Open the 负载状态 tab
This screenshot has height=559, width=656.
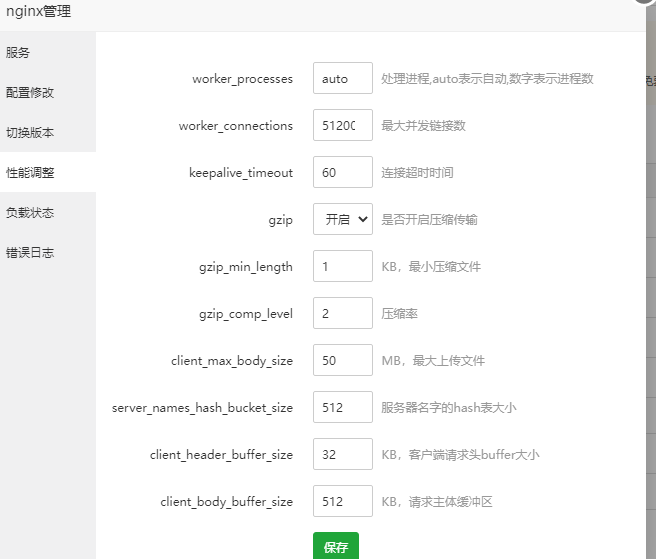[x=48, y=213]
